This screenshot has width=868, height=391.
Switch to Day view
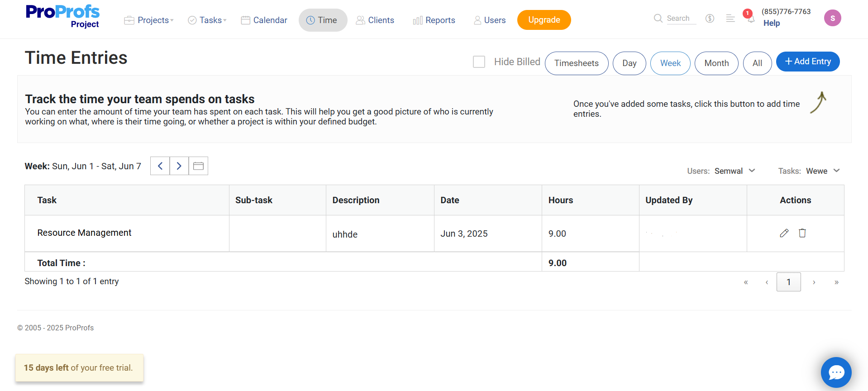point(630,63)
